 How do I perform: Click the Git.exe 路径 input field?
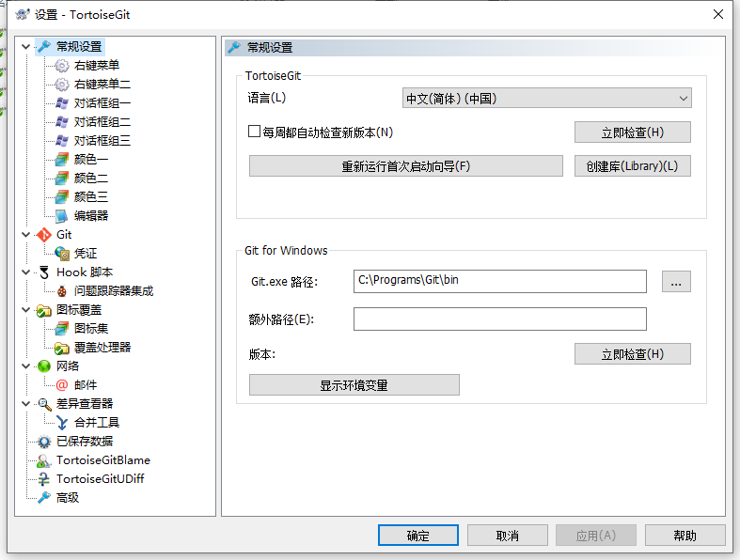500,281
